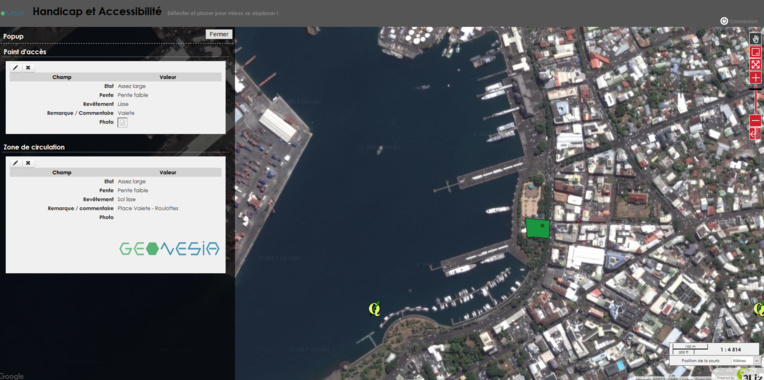Zoom in with the plus button
The width and height of the screenshot is (764, 380).
pos(755,77)
